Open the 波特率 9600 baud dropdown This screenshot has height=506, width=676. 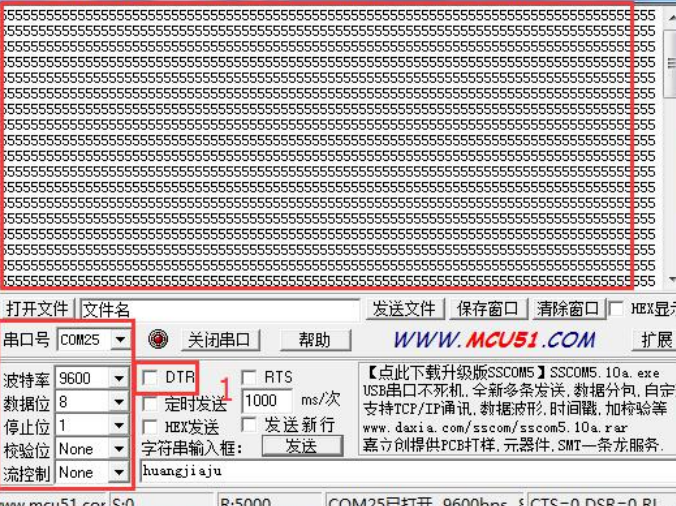[x=119, y=378]
